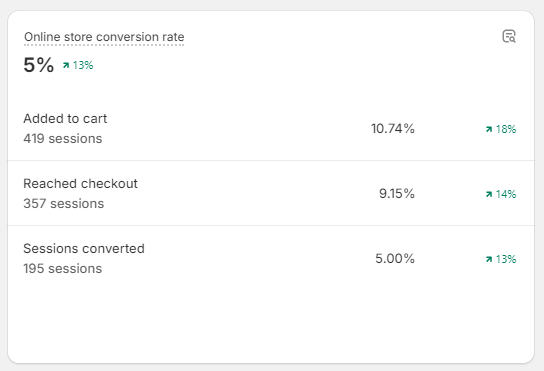Click the 18% change indicator
The width and height of the screenshot is (544, 371).
point(501,129)
